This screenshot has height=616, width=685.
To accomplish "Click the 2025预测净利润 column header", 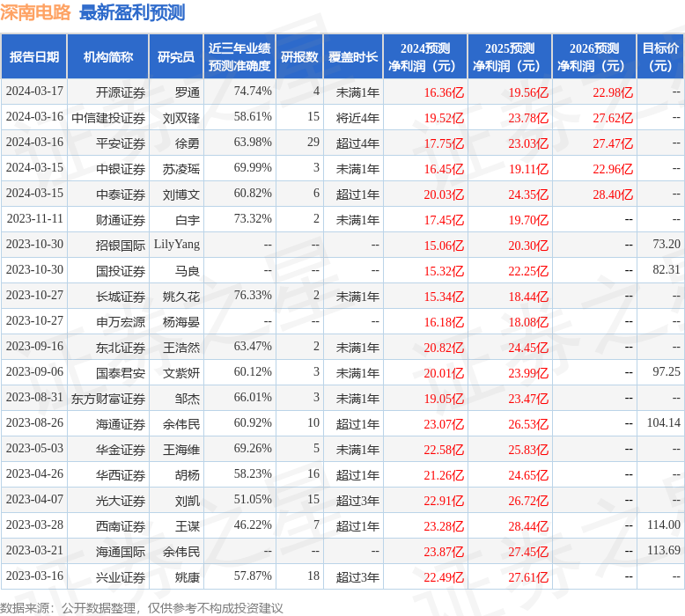I will tap(510, 56).
